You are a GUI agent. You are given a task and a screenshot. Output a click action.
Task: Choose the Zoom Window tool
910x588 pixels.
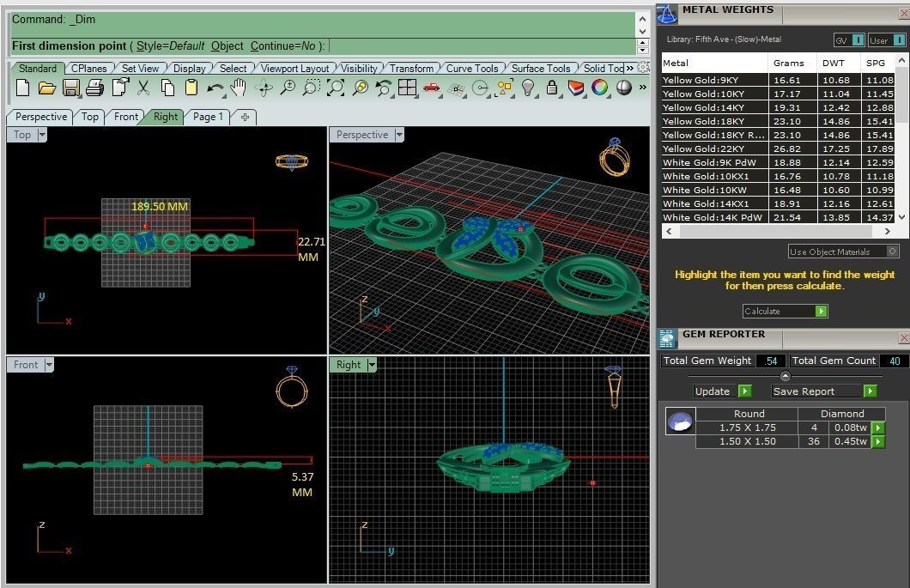[x=312, y=88]
